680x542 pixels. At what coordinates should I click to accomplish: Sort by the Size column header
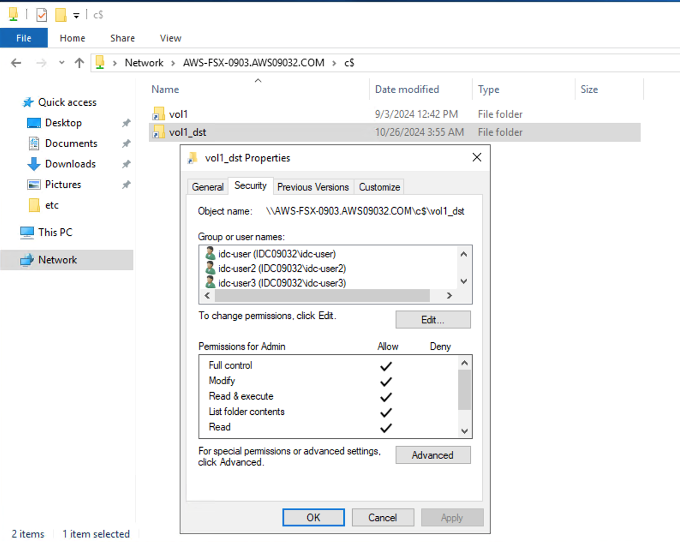point(610,89)
